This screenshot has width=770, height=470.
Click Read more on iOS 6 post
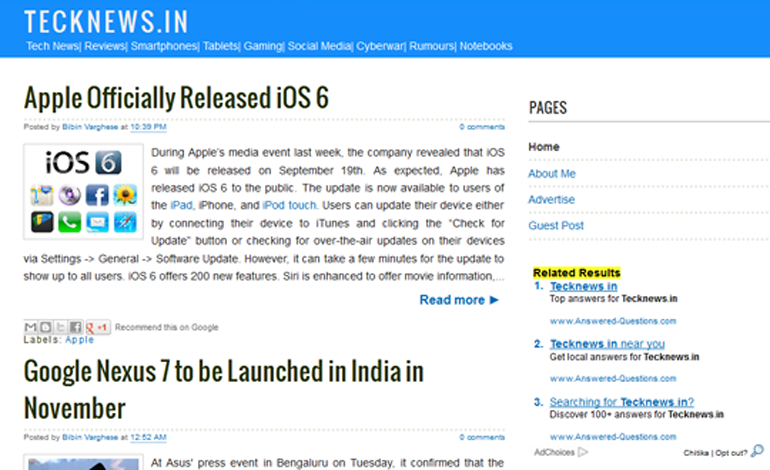(459, 300)
